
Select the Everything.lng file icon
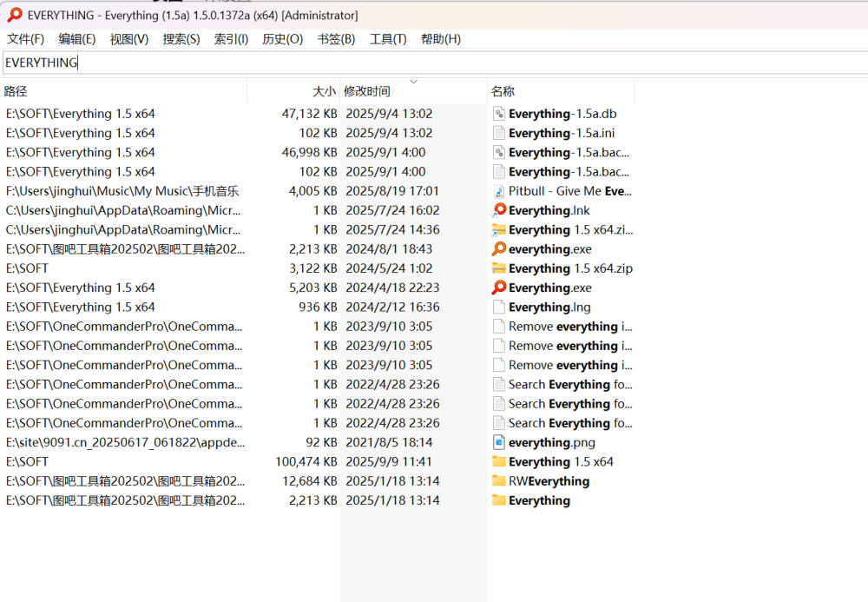[499, 307]
